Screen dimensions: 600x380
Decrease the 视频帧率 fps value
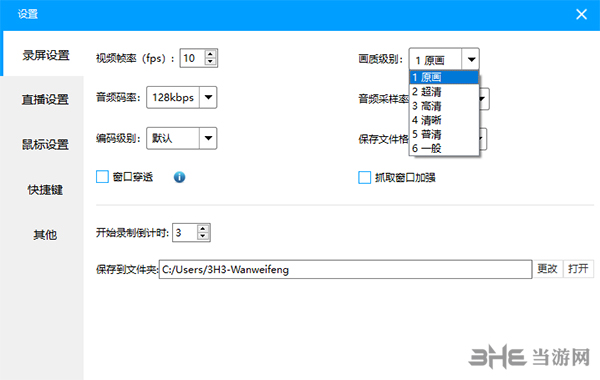pyautogui.click(x=210, y=62)
